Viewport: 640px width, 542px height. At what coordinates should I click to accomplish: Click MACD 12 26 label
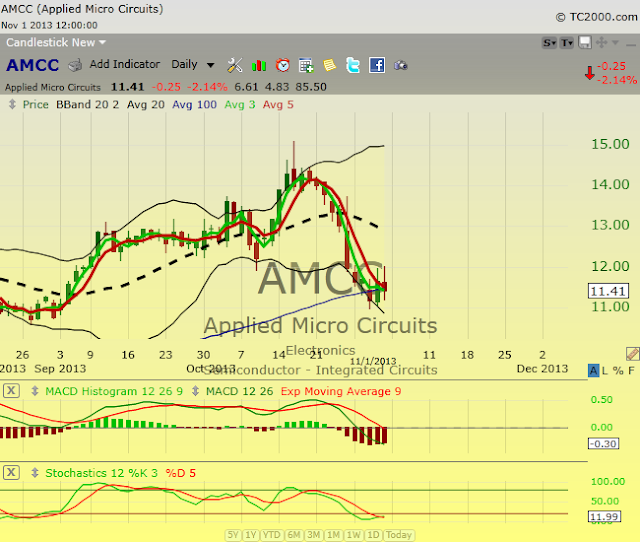240,391
